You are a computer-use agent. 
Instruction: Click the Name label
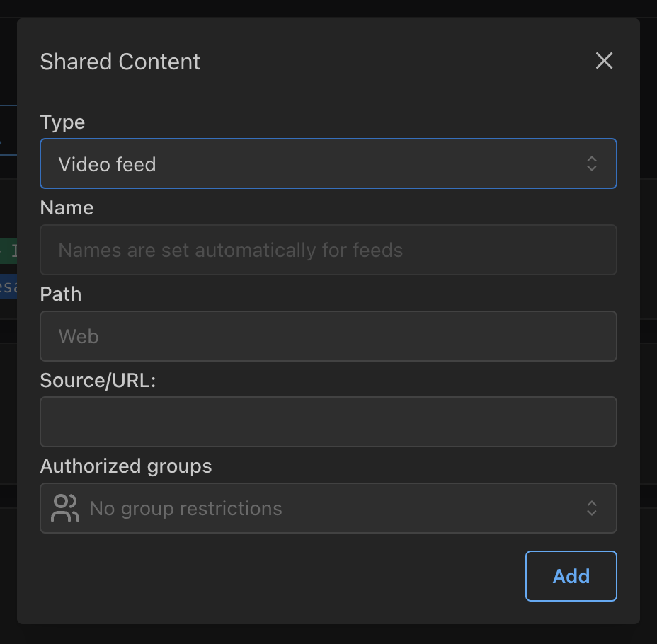(x=67, y=208)
